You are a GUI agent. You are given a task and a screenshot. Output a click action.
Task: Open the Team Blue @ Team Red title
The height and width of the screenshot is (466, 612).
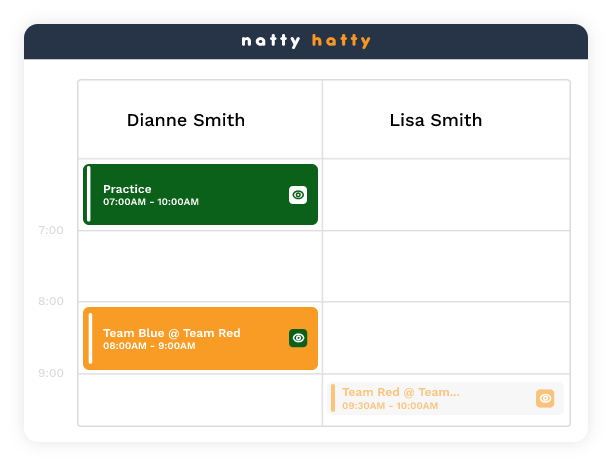coord(172,333)
